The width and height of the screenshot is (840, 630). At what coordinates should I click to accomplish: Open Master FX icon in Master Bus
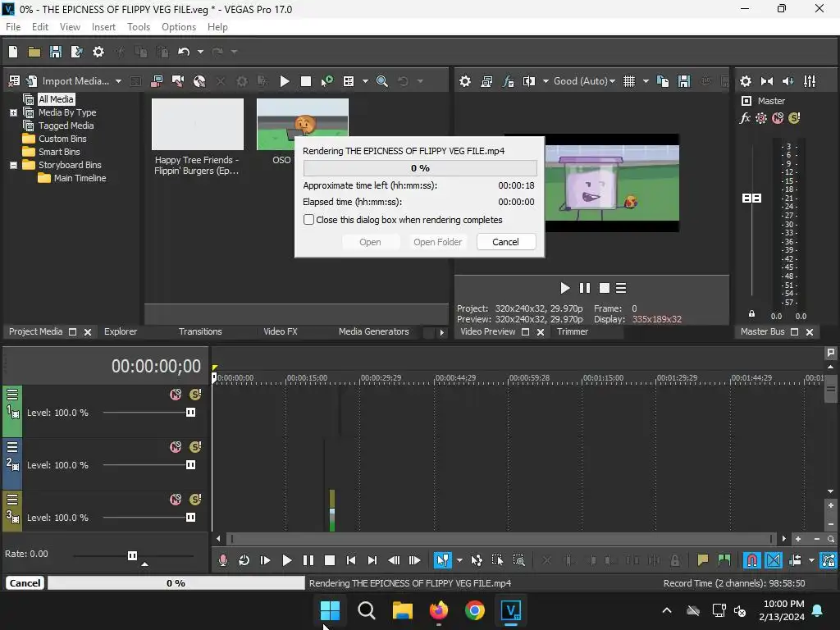pos(745,118)
